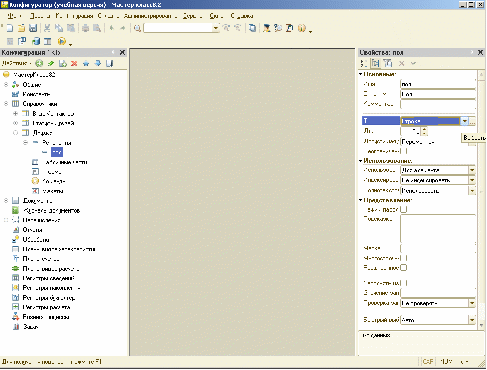Click the Undo arrow in the main toolbar
Viewport: 487px width, 370px height.
pyautogui.click(x=112, y=28)
